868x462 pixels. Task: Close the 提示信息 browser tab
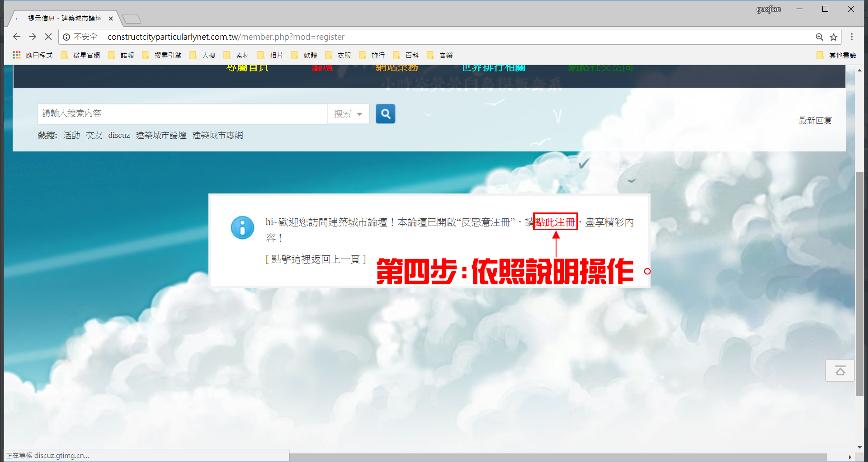tap(111, 19)
